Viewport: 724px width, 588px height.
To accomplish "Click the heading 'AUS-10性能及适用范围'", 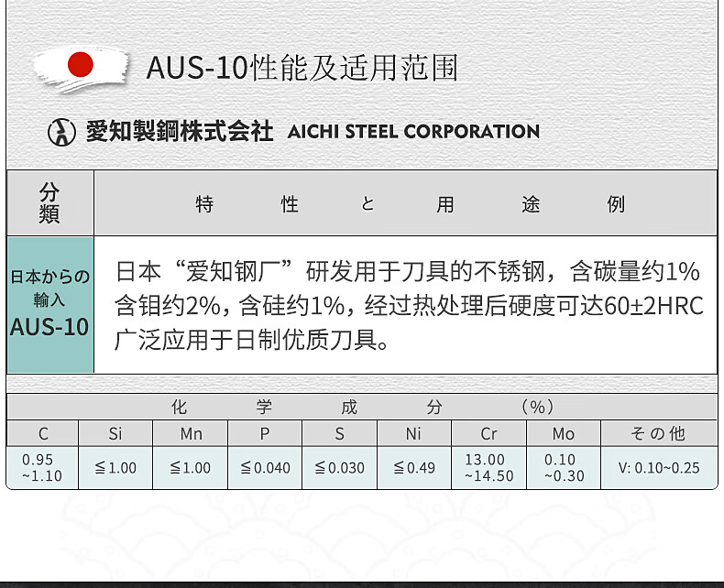I will point(302,68).
